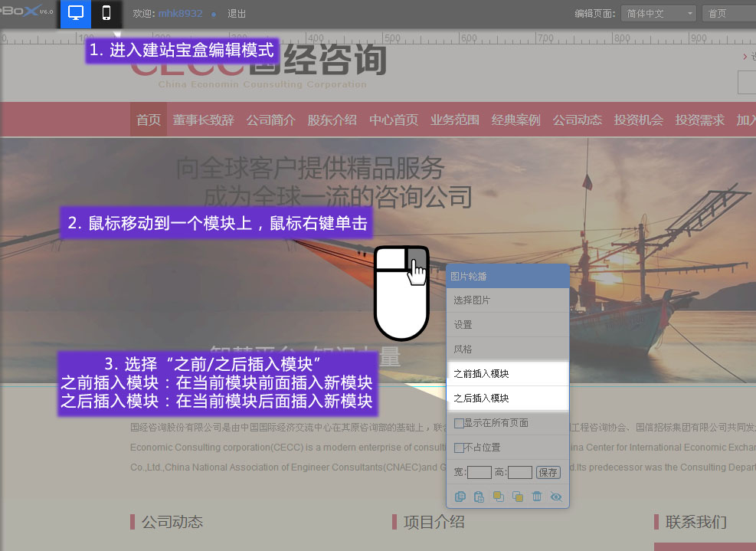Image resolution: width=756 pixels, height=551 pixels.
Task: Toggle module visibility eye icon
Action: click(x=556, y=497)
